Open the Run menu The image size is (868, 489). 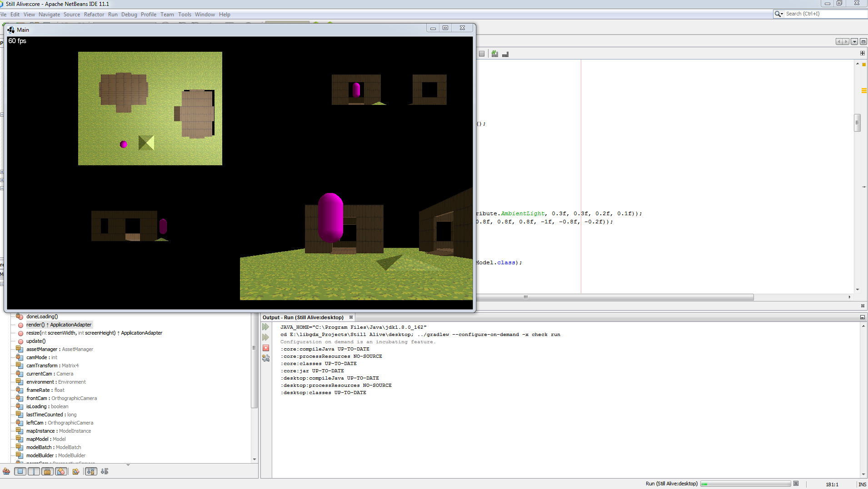113,15
